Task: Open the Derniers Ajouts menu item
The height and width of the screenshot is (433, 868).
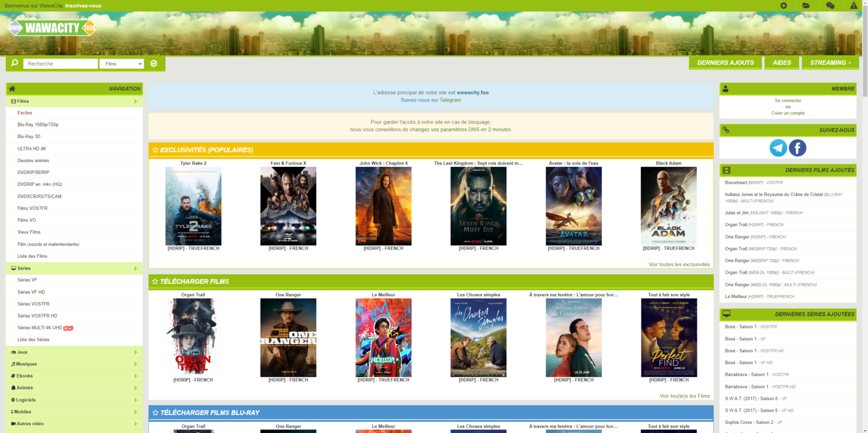Action: 725,63
